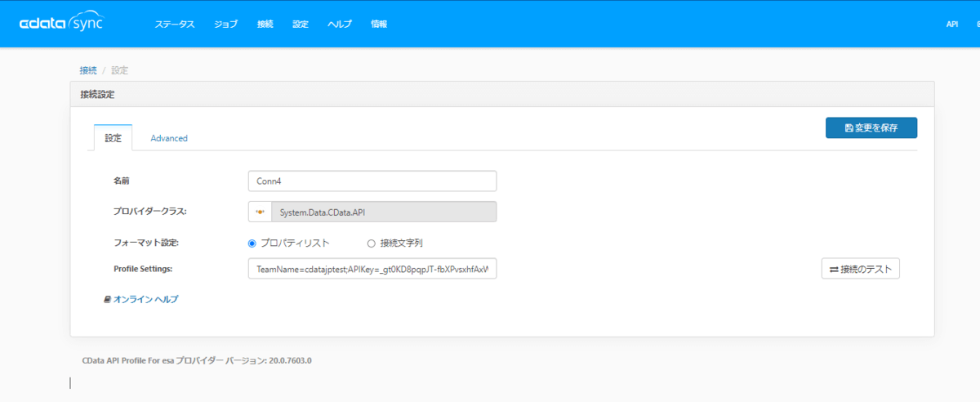The width and height of the screenshot is (980, 402).
Task: Click the 接続 breadcrumb link
Action: coord(87,70)
